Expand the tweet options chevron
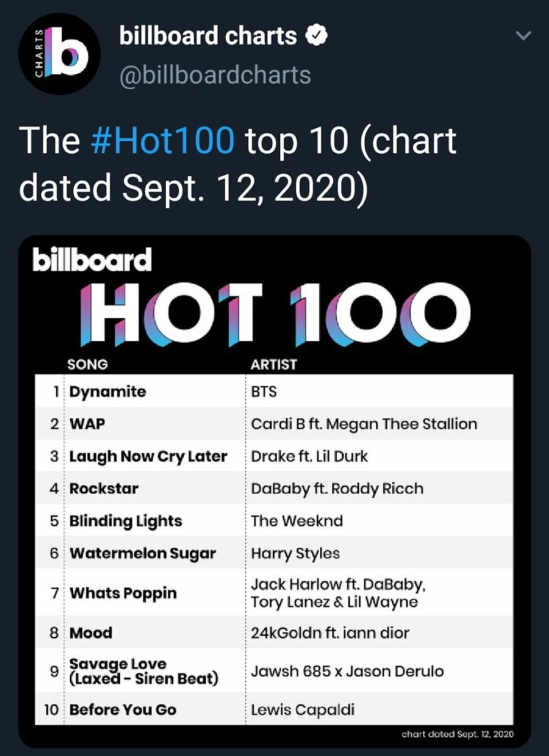 point(523,36)
